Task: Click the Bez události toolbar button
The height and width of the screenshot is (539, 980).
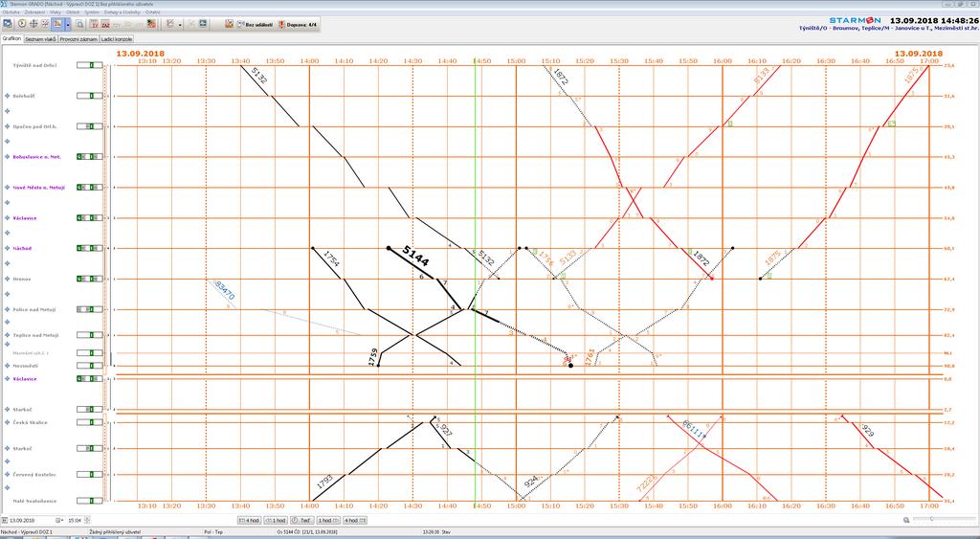Action: [255, 24]
